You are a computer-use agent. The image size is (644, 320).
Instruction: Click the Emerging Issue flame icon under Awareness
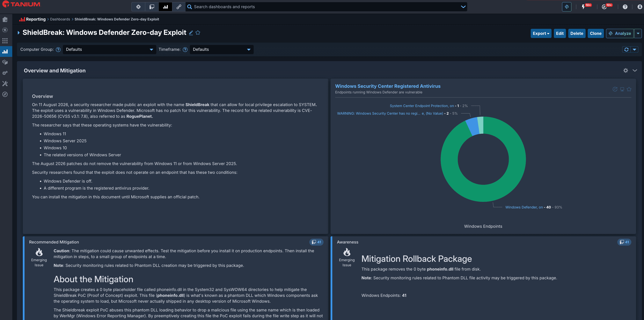pyautogui.click(x=347, y=252)
